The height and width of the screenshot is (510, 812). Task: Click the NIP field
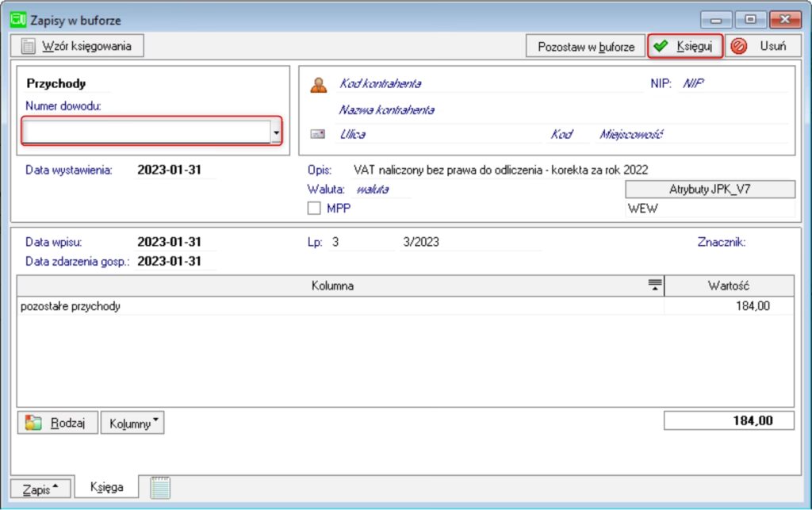pyautogui.click(x=733, y=84)
